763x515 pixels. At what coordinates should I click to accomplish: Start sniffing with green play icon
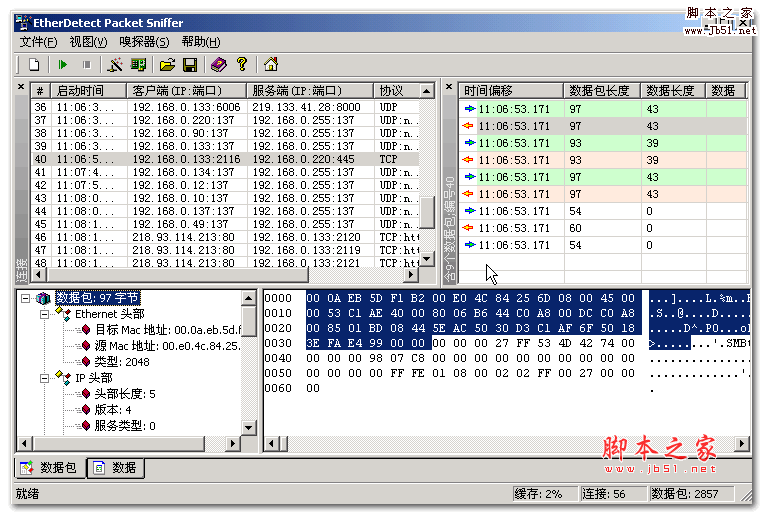point(63,65)
